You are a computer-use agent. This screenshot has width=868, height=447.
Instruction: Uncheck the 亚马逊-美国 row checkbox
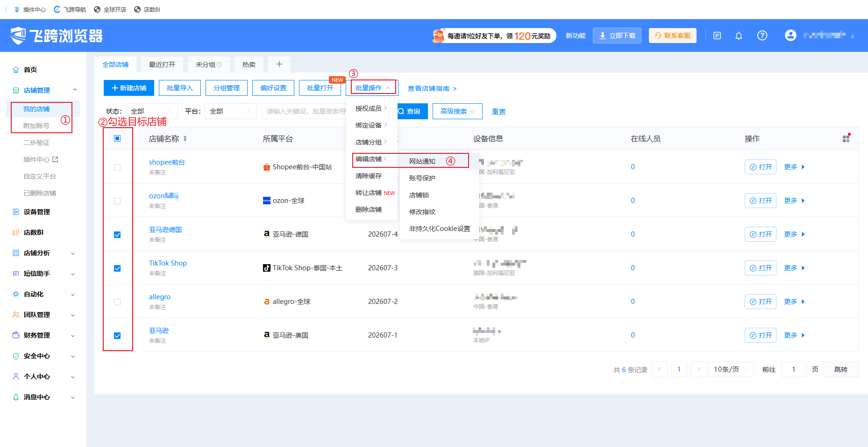tap(117, 335)
